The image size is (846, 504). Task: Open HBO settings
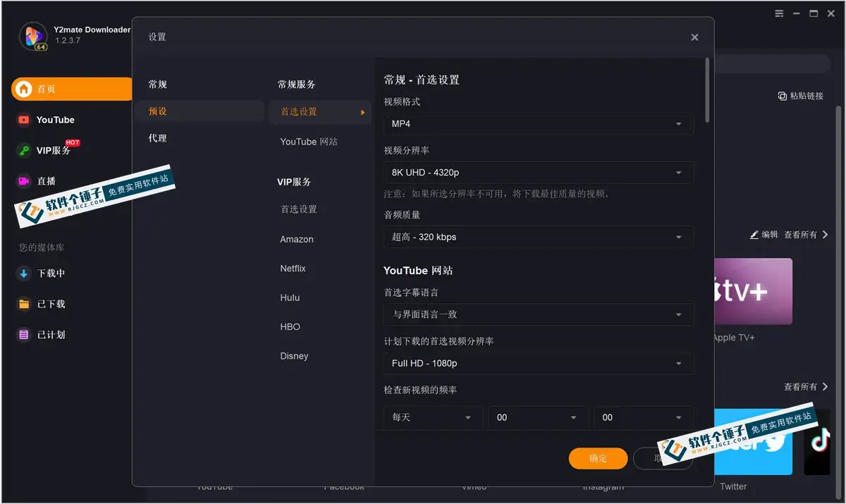pyautogui.click(x=290, y=327)
